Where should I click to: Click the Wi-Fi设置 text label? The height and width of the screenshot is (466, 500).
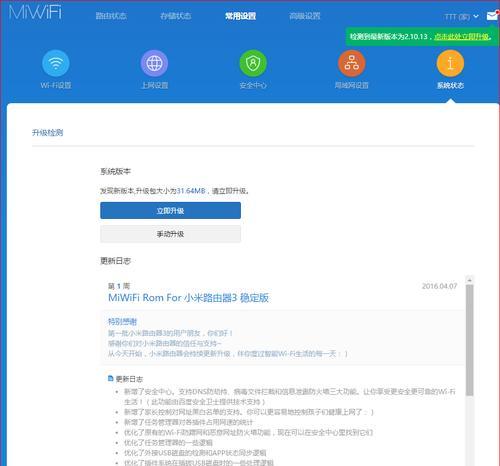(x=56, y=85)
